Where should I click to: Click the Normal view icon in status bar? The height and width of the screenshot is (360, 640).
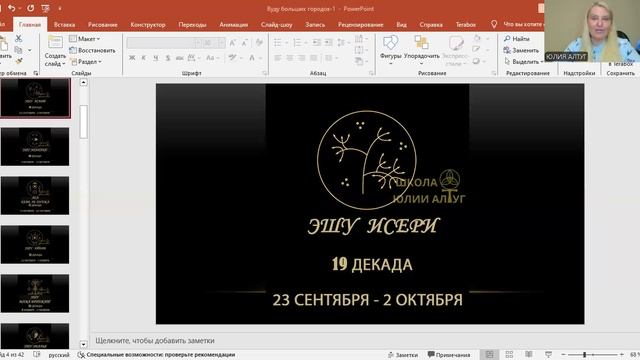[x=489, y=354]
